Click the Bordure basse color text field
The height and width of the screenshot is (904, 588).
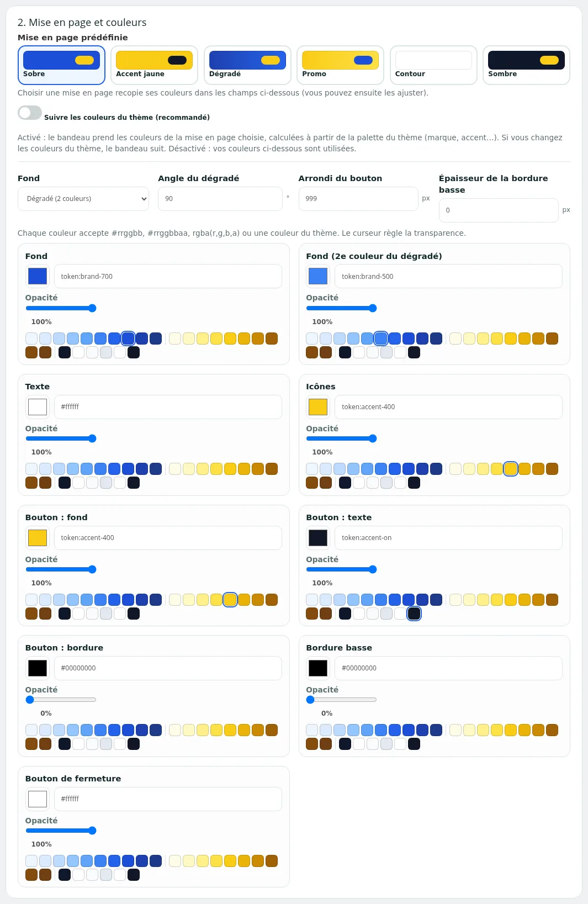point(448,668)
